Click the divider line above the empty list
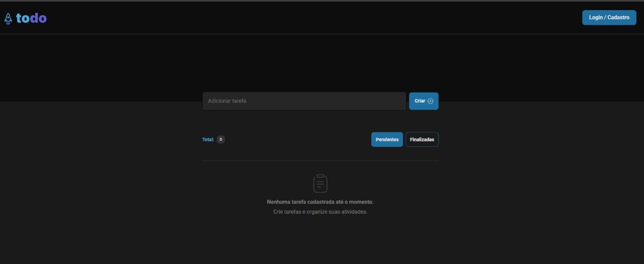This screenshot has width=644, height=264. click(320, 160)
